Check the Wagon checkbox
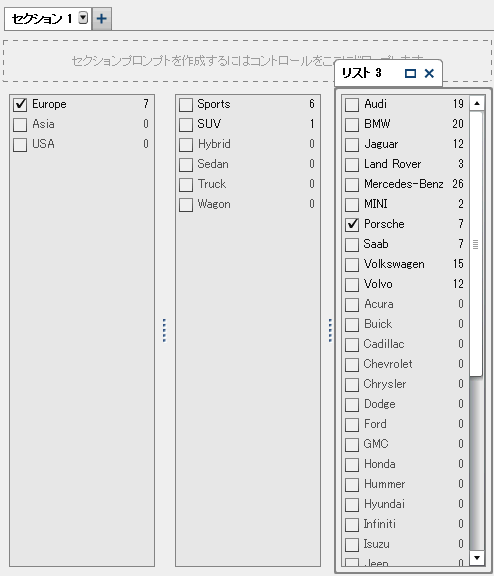The image size is (494, 577). coord(186,205)
